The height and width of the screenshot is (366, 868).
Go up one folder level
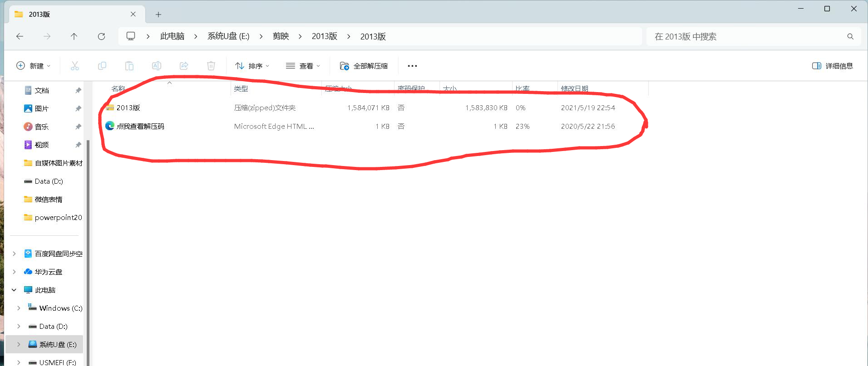click(74, 36)
